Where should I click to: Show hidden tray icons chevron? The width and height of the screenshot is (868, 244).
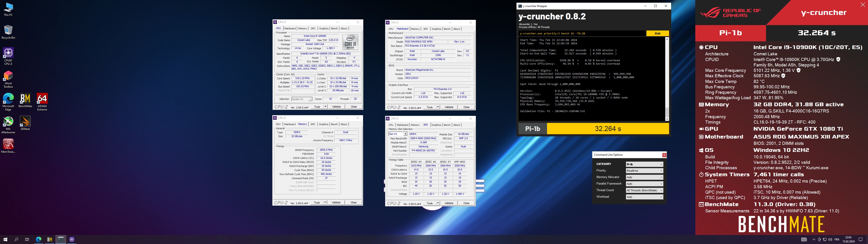tap(814, 240)
